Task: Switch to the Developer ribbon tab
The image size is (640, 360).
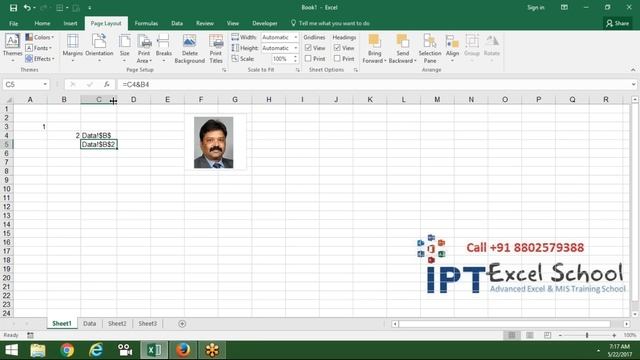Action: pos(264,23)
